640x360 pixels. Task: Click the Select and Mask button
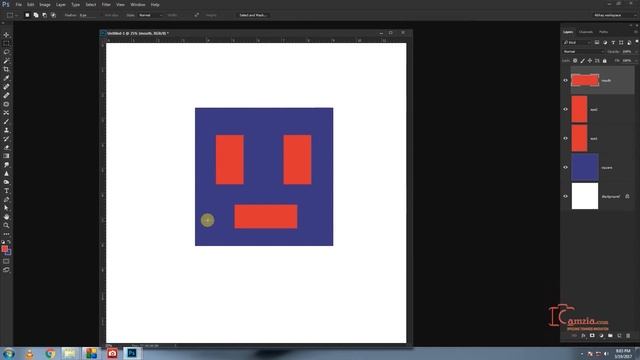(253, 15)
